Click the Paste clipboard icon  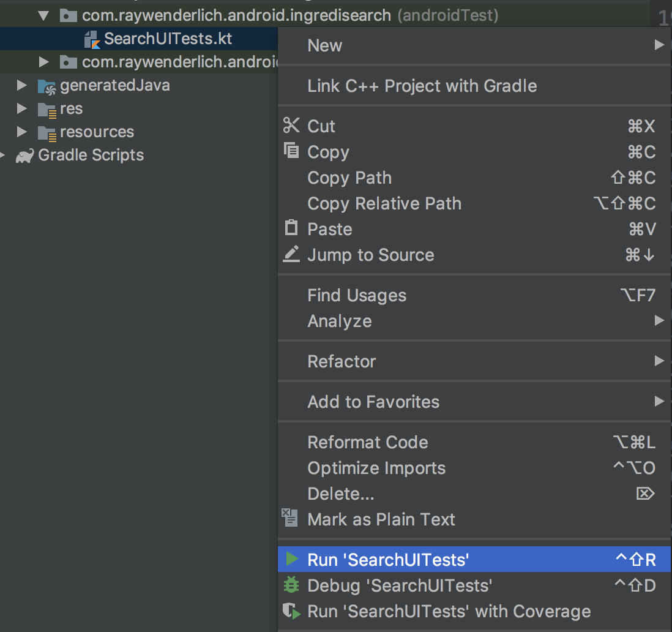click(291, 228)
